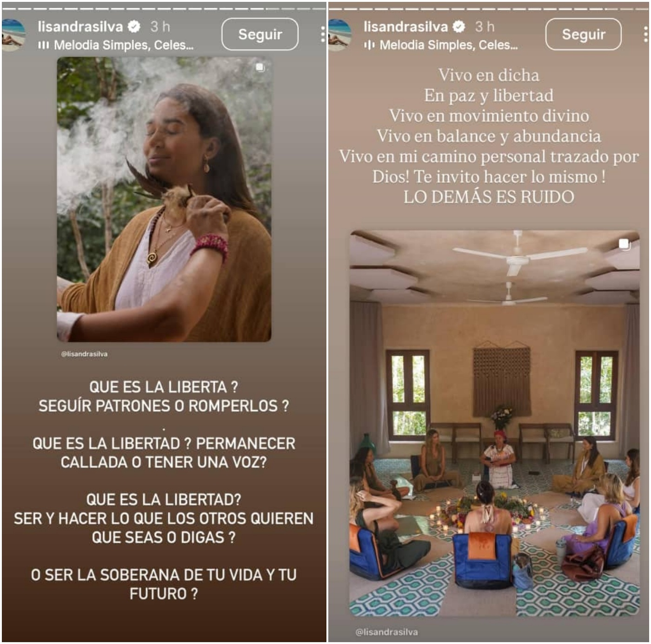Tap multi-photo icon on meditation circle post
Image resolution: width=651 pixels, height=644 pixels.
click(624, 244)
